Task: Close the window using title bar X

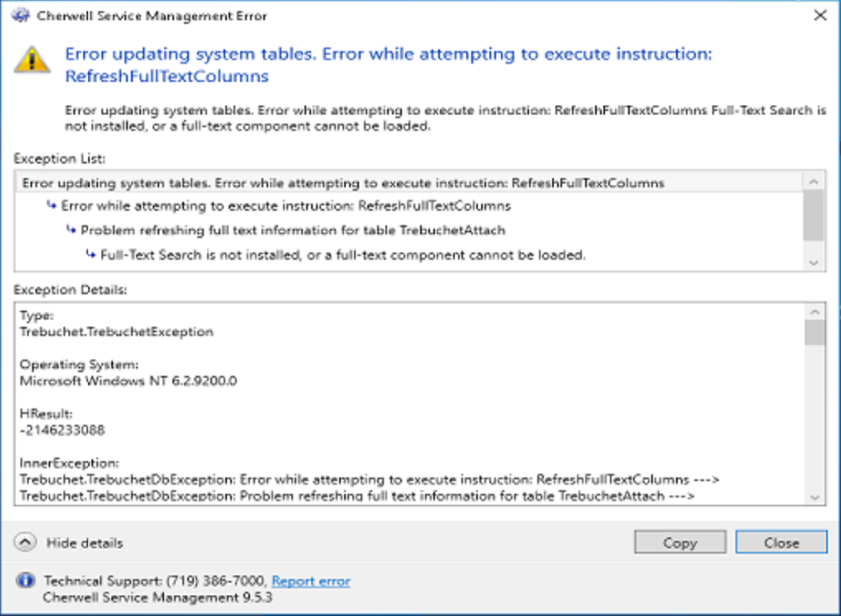Action: tap(820, 15)
